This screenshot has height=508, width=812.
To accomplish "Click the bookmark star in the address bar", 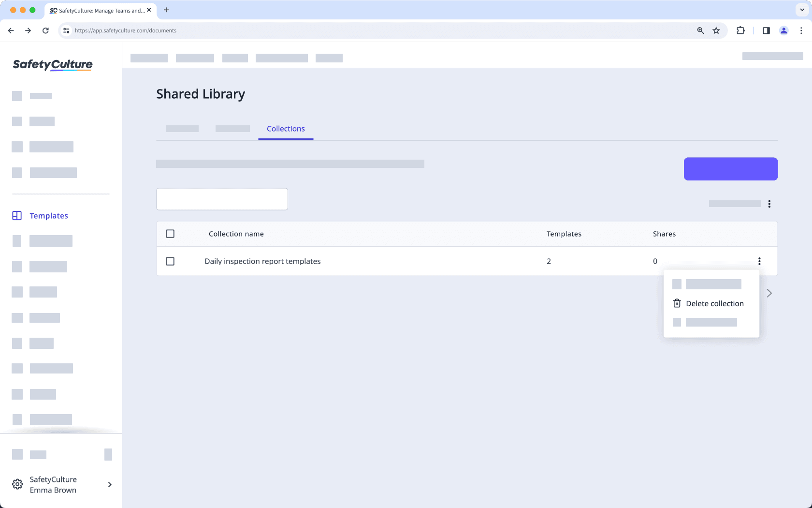I will (716, 30).
